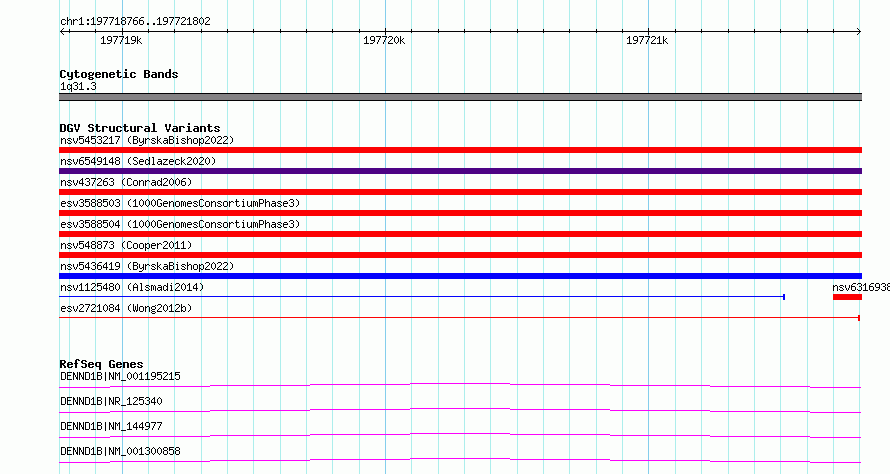Select the thin red esv2721084 variant line
This screenshot has width=890, height=474.
point(460,318)
